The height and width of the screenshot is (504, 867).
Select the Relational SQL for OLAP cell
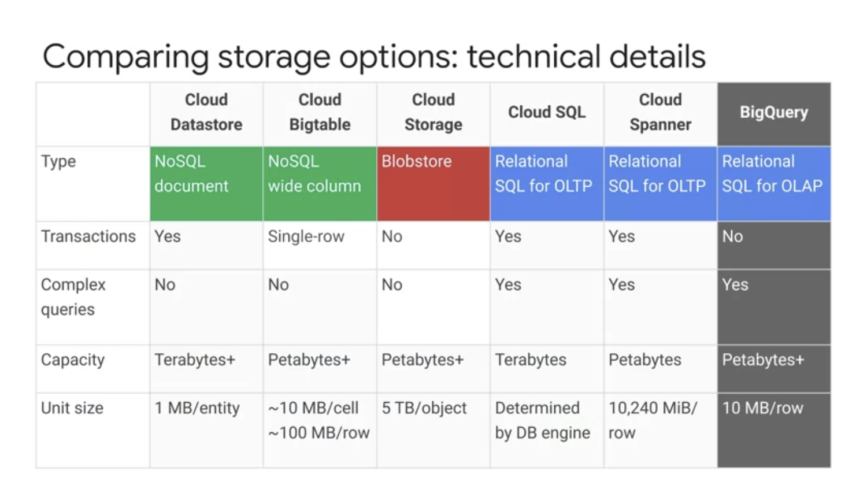[x=774, y=184]
